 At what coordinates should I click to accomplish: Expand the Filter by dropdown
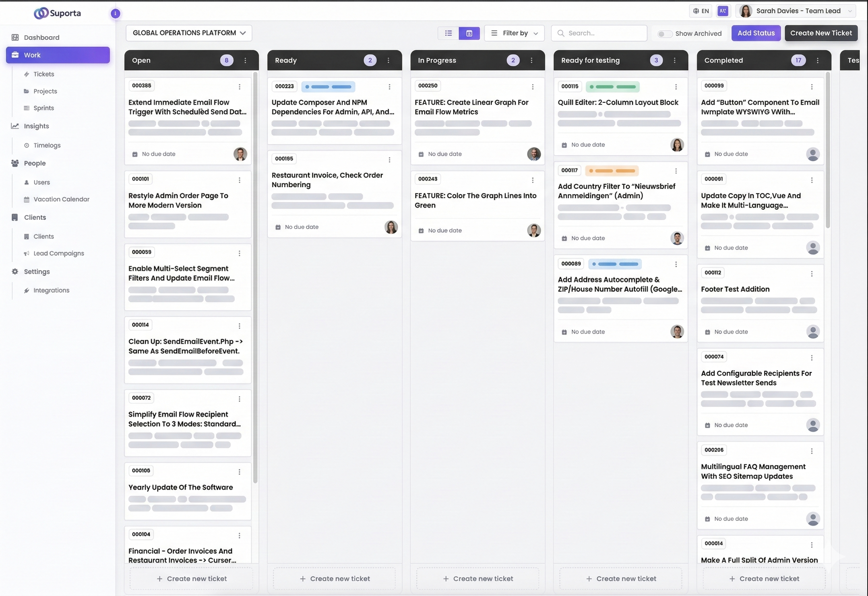pos(514,33)
